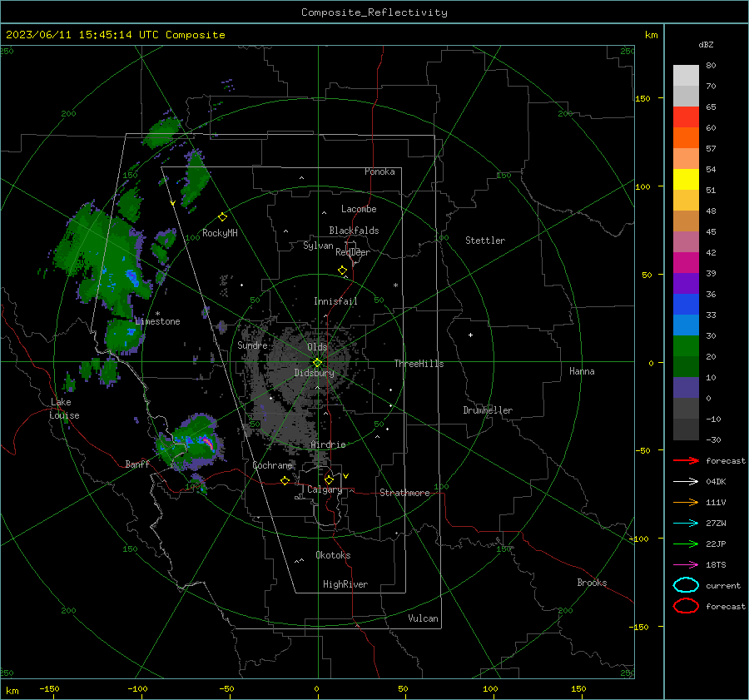Click the cyan 27ZW arrow icon
The image size is (749, 700).
[x=686, y=523]
